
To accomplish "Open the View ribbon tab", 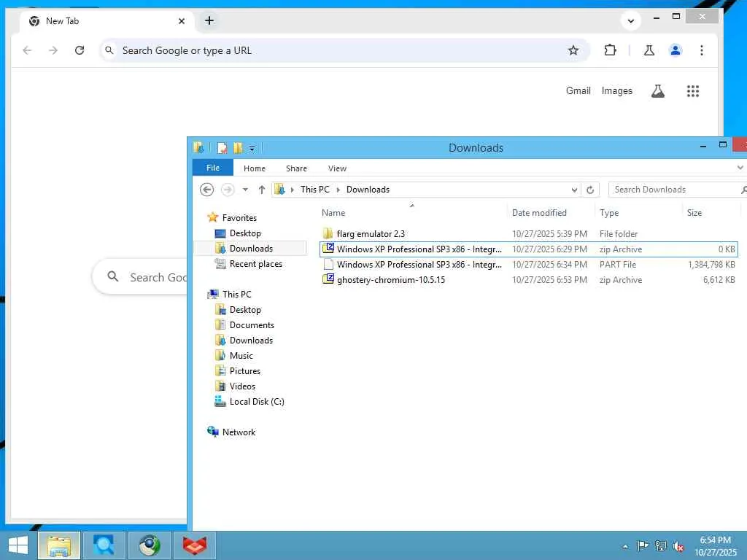I will pos(337,168).
